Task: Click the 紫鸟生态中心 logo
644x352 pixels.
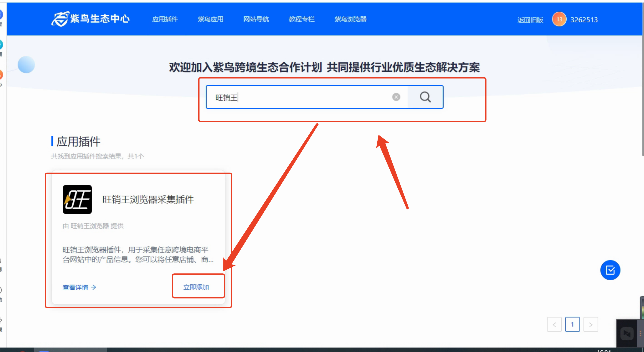Action: (x=90, y=19)
